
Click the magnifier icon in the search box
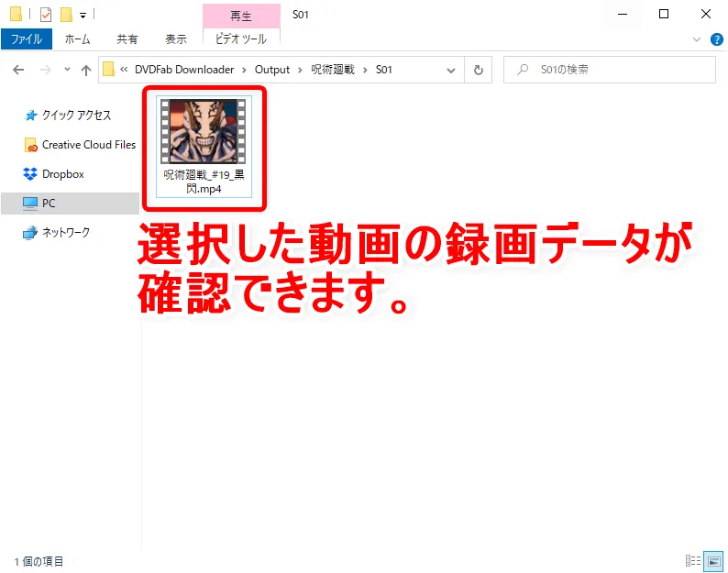point(523,70)
